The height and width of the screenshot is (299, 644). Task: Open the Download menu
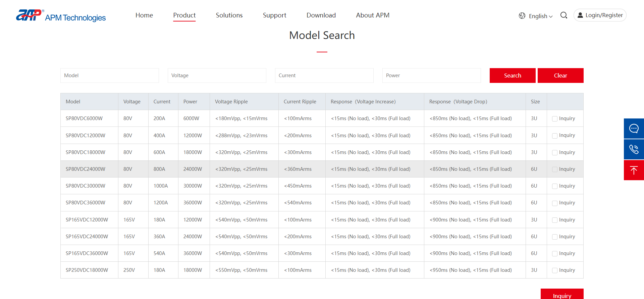coord(321,15)
